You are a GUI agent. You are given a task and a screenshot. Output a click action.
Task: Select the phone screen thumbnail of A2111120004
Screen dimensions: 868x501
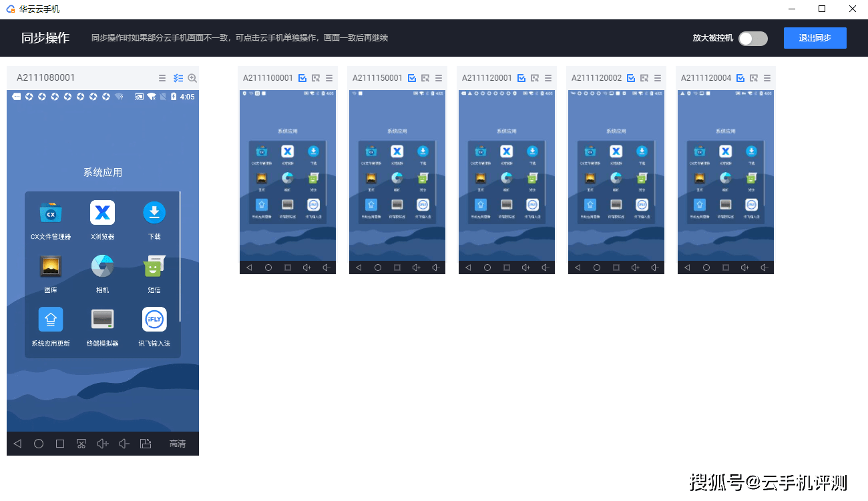[726, 175]
